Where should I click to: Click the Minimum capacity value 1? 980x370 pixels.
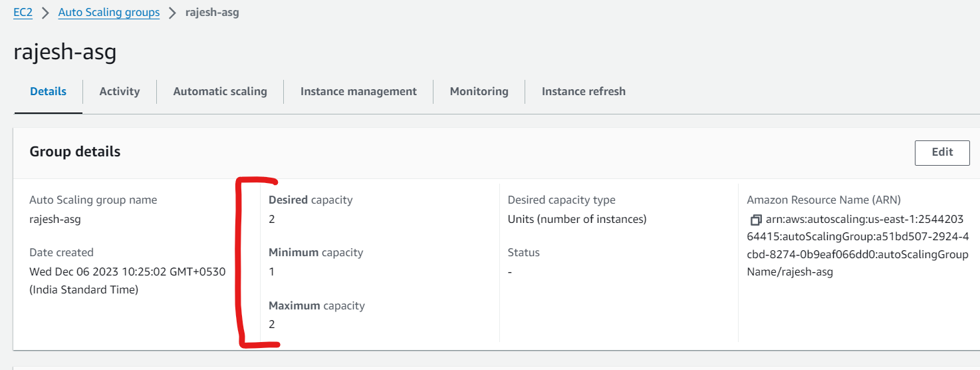click(x=272, y=272)
